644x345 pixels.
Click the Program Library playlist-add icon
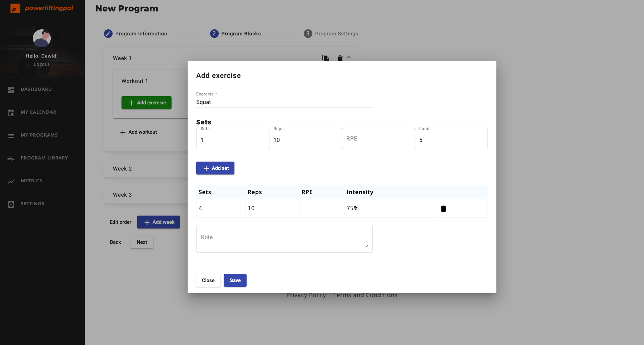(x=11, y=159)
